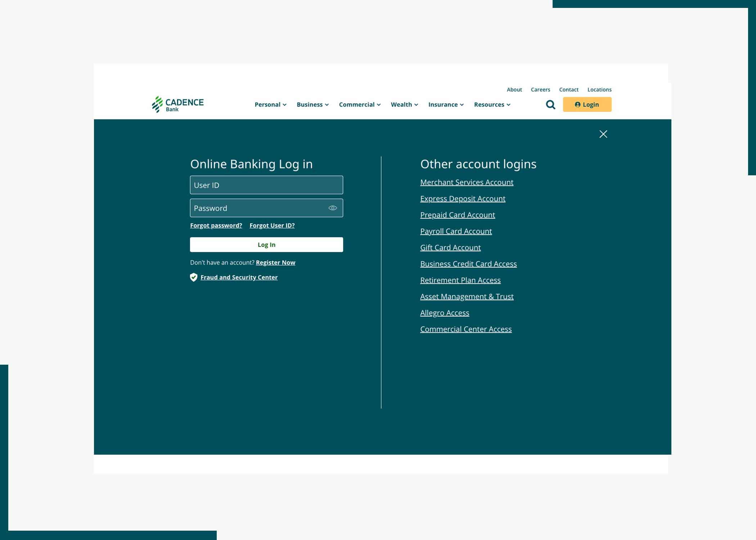
Task: Focus the Password field
Action: tap(266, 208)
